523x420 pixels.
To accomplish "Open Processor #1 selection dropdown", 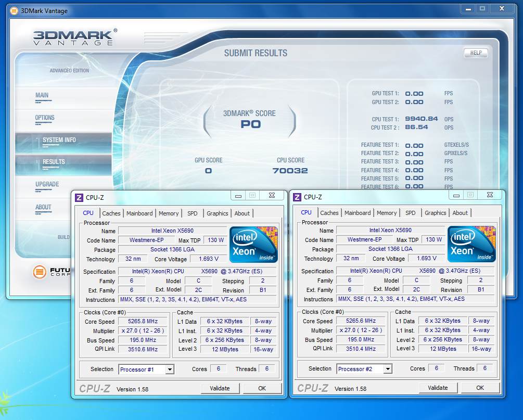I will tap(170, 370).
